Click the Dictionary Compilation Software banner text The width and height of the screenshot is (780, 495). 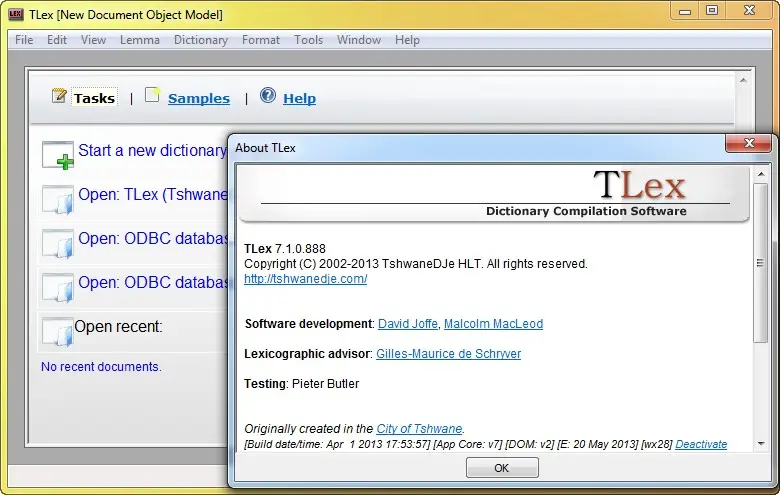coord(586,211)
